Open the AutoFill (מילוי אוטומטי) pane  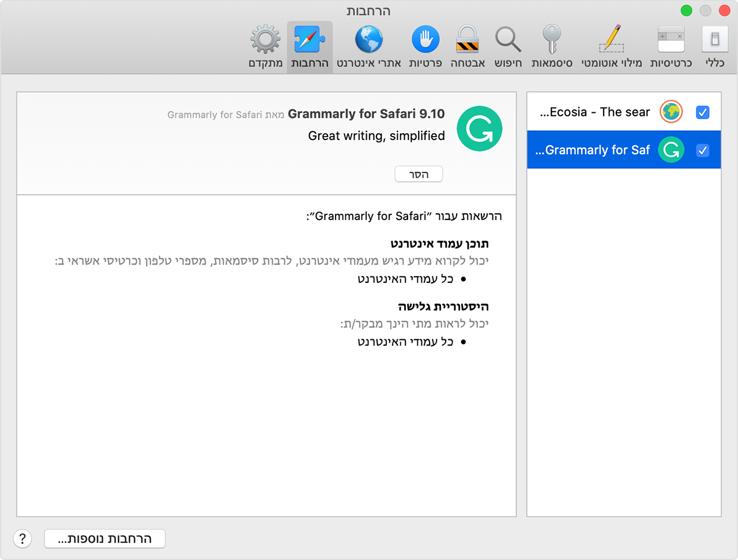pos(611,47)
